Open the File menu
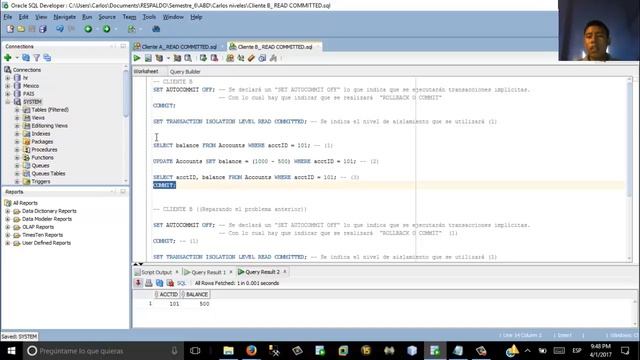The height and width of the screenshot is (360, 640). point(8,17)
